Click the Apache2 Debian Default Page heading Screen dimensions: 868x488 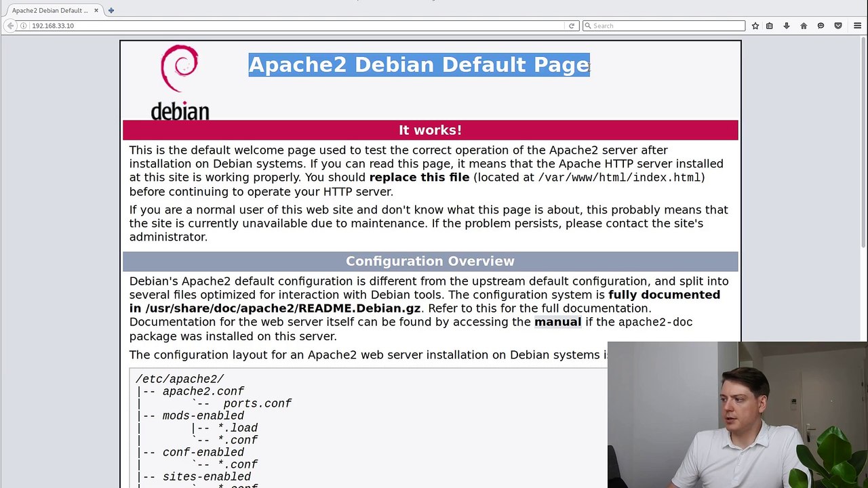(x=419, y=64)
